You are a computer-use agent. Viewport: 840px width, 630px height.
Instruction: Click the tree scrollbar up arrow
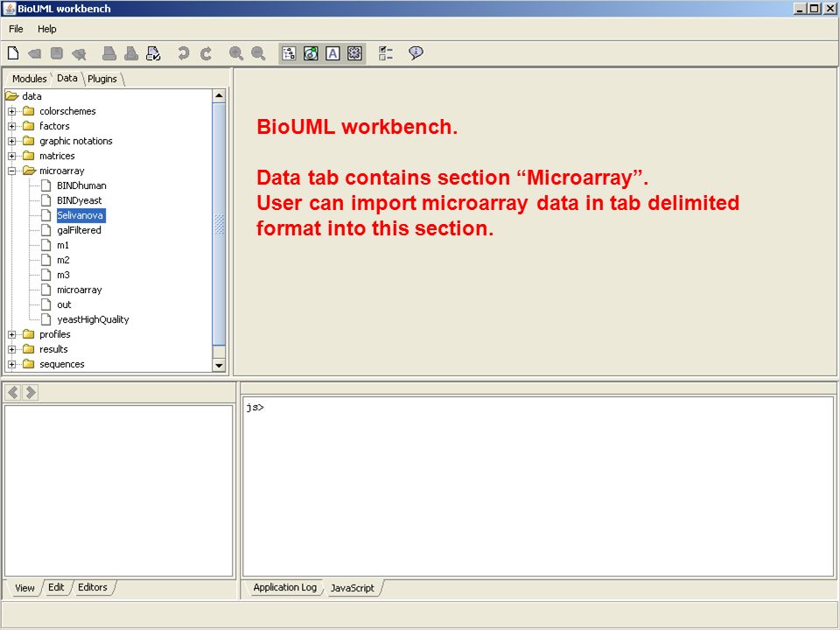click(219, 96)
